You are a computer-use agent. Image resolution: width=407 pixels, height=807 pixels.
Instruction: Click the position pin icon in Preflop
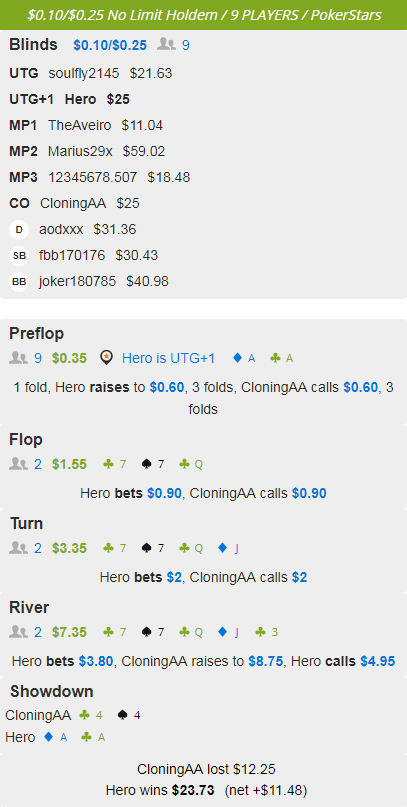pyautogui.click(x=107, y=358)
